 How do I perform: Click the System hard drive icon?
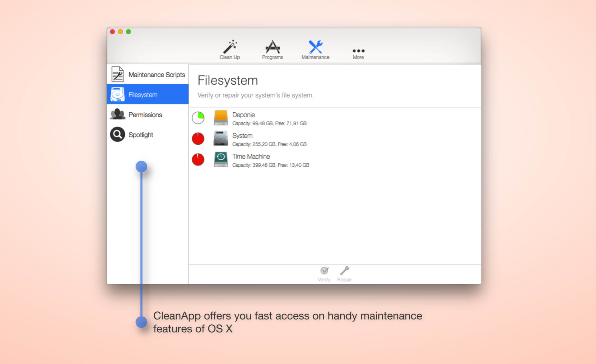[x=221, y=139]
